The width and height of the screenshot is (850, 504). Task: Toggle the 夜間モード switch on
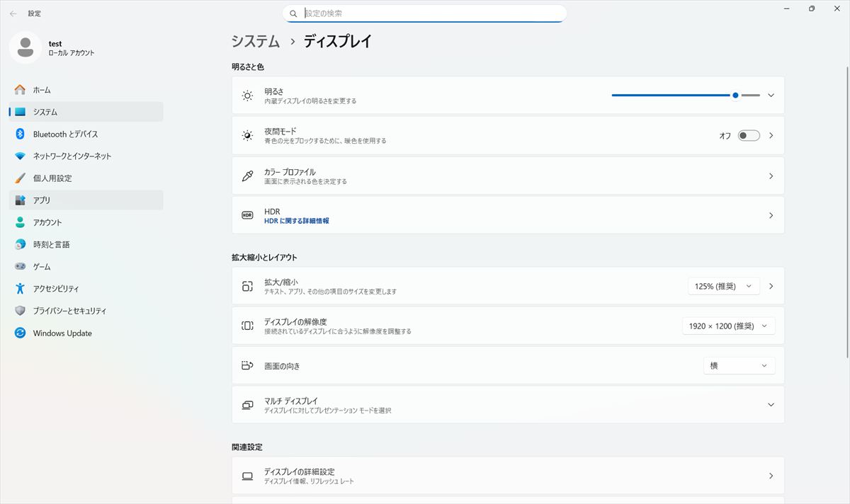coord(748,136)
